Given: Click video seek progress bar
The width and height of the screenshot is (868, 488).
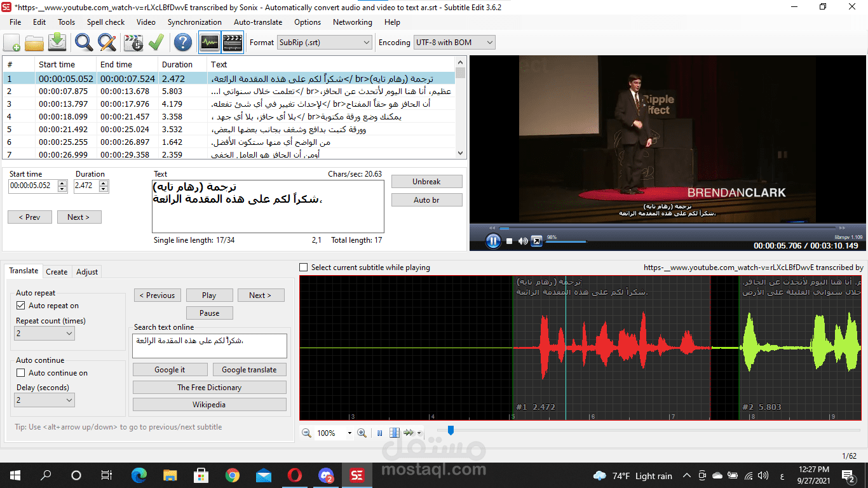Looking at the screenshot, I should pyautogui.click(x=667, y=227).
